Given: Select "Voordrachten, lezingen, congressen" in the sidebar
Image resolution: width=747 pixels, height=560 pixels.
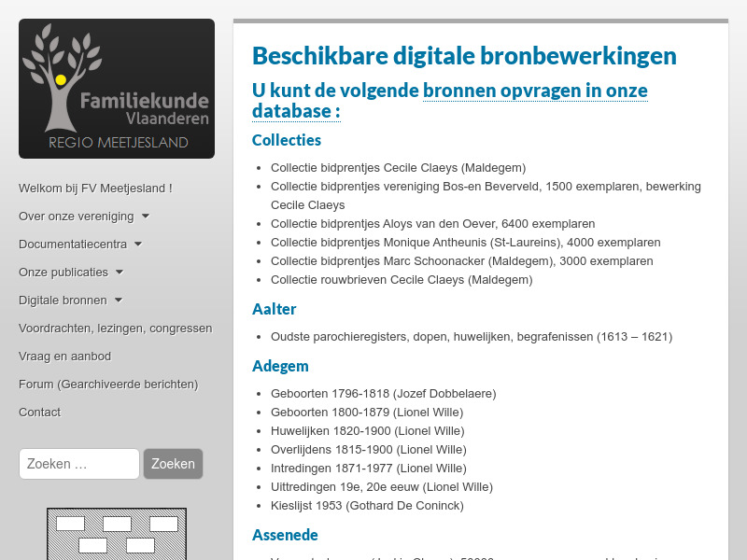Looking at the screenshot, I should point(115,328).
